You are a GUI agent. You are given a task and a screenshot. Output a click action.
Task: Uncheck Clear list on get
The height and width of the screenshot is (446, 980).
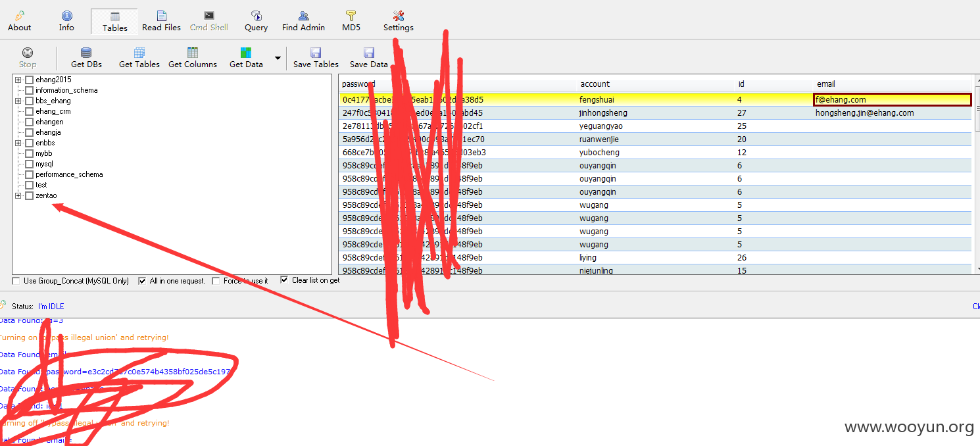284,280
